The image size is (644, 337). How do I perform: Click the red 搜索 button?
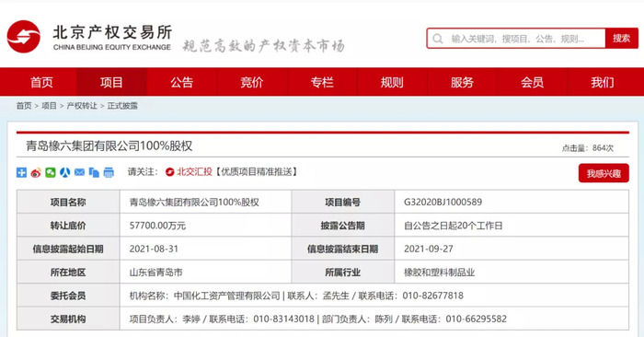click(x=621, y=39)
